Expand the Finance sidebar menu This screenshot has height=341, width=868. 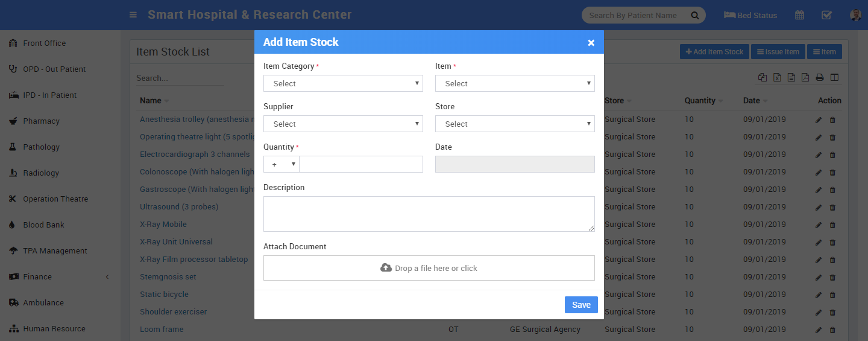[x=37, y=276]
